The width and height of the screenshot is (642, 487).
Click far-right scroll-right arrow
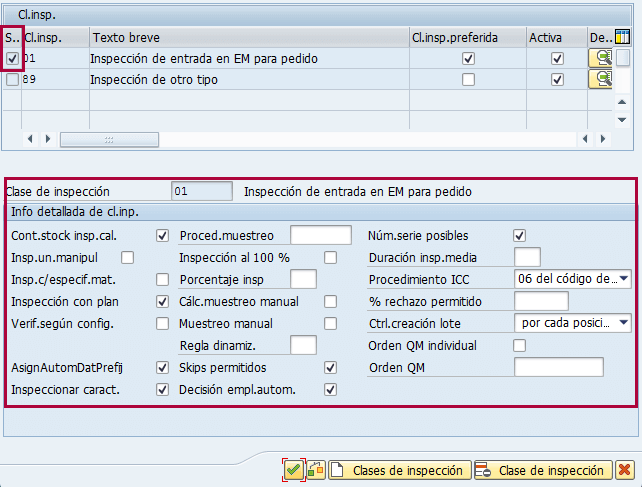[603, 139]
